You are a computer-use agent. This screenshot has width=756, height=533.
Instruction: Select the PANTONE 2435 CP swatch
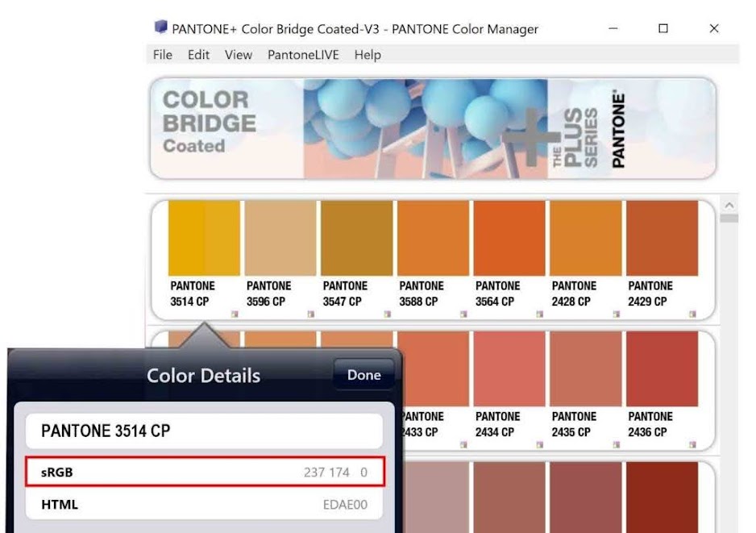[x=586, y=369]
